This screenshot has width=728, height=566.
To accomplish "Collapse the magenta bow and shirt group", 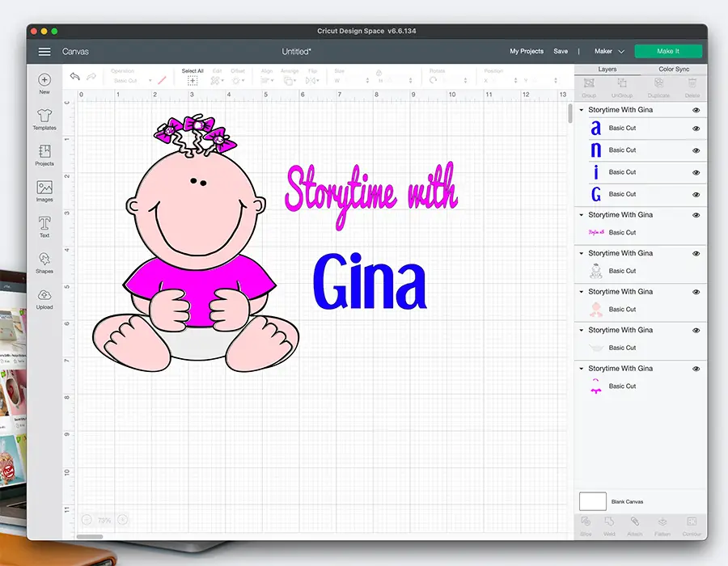I will coord(582,369).
